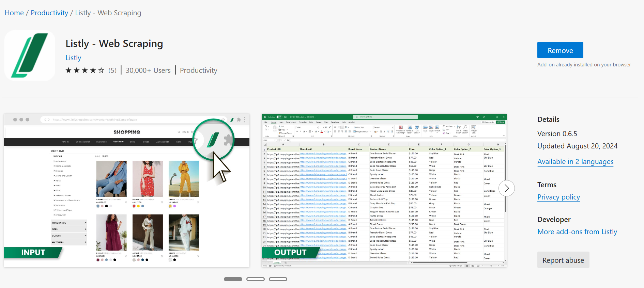
Task: Select Updated August 20, 2024 text
Action: click(578, 146)
